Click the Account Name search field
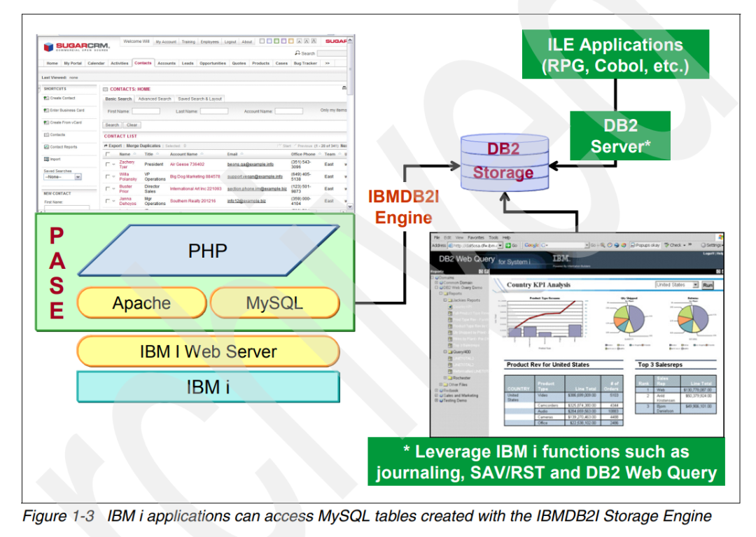Image resolution: width=756 pixels, height=537 pixels. coord(289,111)
